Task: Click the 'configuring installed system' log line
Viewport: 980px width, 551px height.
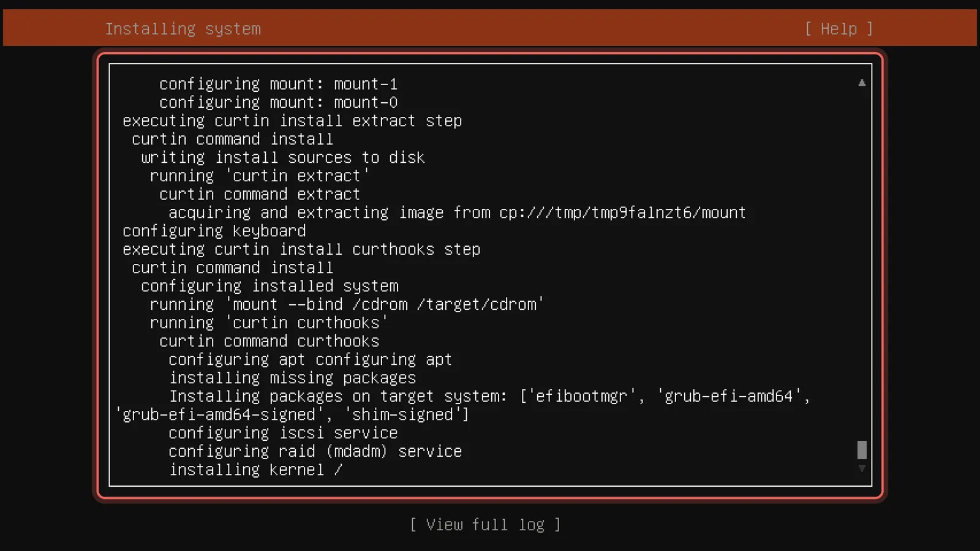Action: coord(269,286)
